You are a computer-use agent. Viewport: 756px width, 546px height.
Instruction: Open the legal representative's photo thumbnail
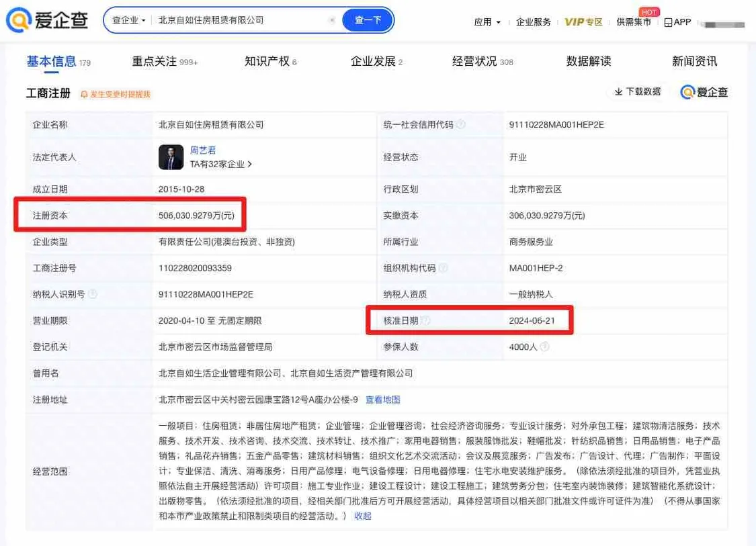pyautogui.click(x=171, y=157)
